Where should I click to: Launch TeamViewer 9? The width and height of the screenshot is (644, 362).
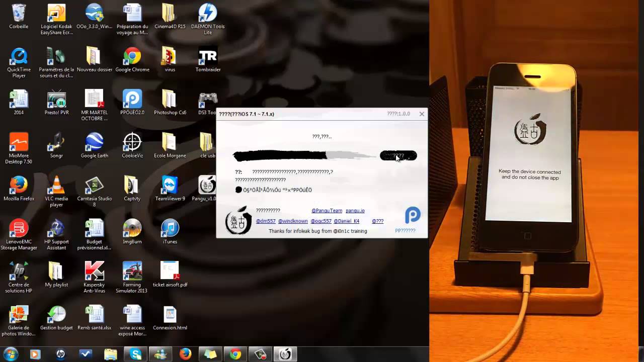tap(170, 189)
